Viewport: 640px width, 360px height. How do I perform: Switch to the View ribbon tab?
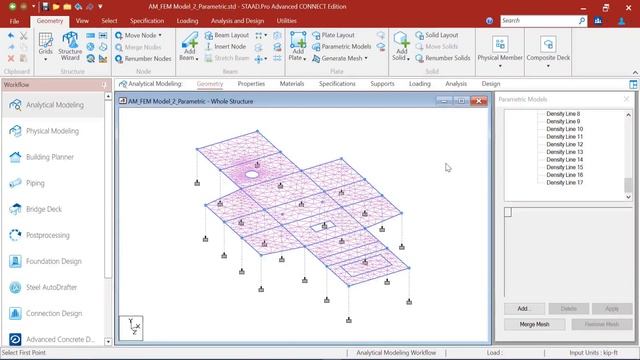[x=82, y=21]
